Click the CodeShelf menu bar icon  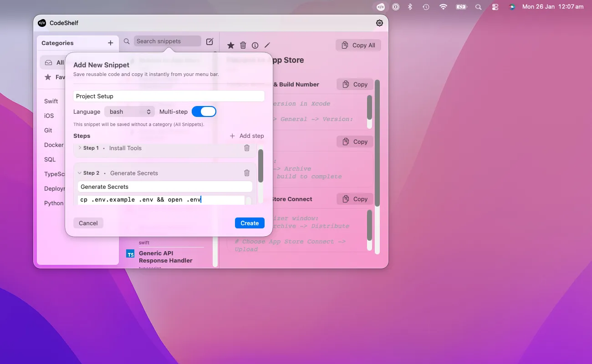pos(381,7)
